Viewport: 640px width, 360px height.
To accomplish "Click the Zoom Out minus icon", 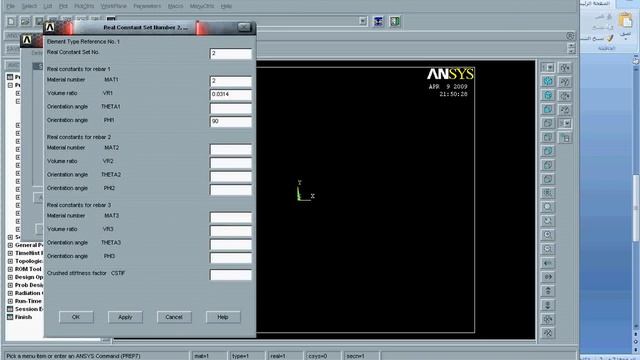I will point(548,249).
